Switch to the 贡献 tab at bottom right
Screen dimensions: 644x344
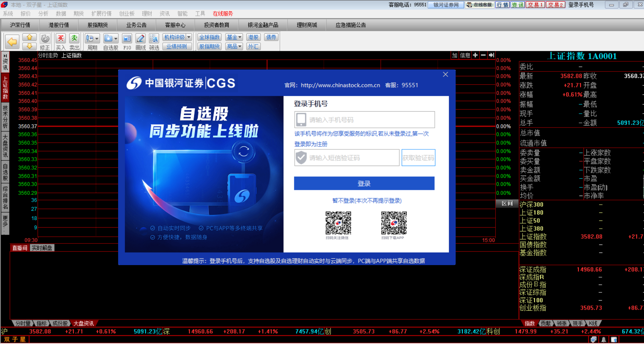point(545,323)
